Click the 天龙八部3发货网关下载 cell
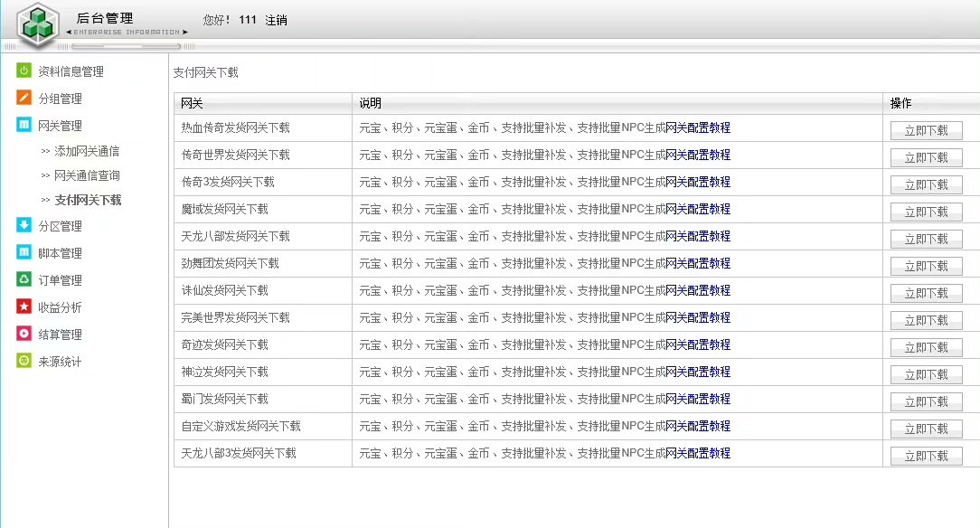980x528 pixels. coord(263,453)
